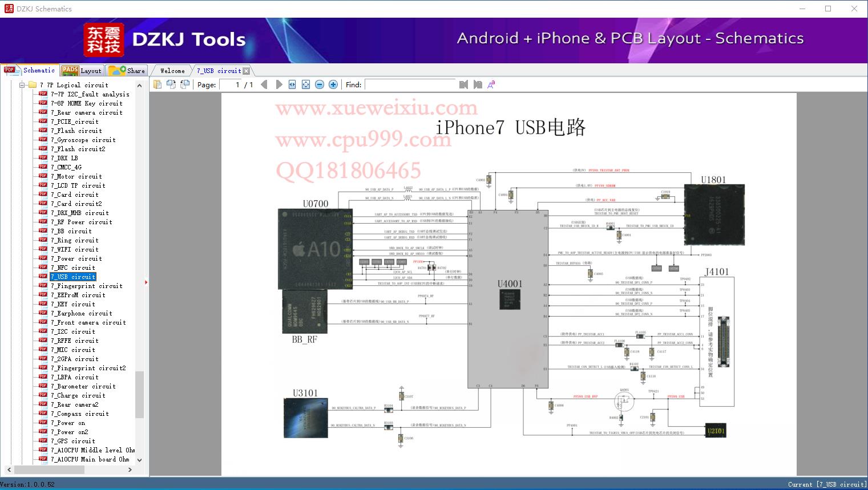Click the sidebar collapse splitter arrow

coord(146,282)
